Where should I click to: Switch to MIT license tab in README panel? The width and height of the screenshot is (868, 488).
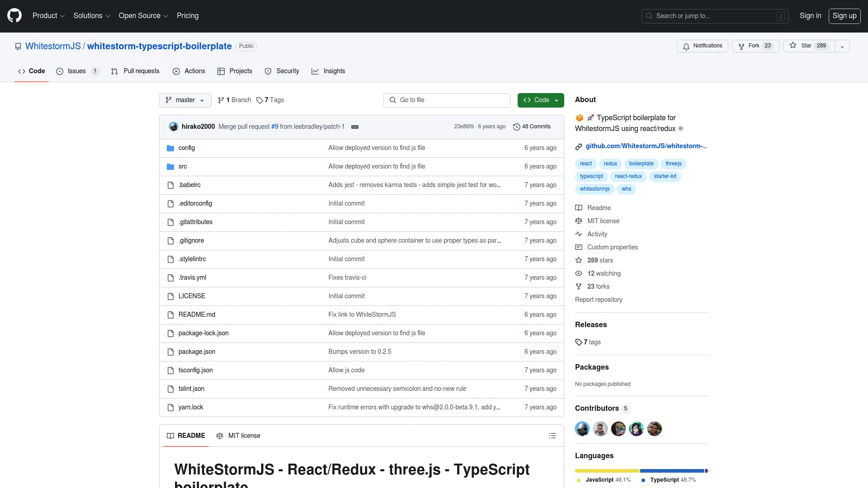coord(238,436)
